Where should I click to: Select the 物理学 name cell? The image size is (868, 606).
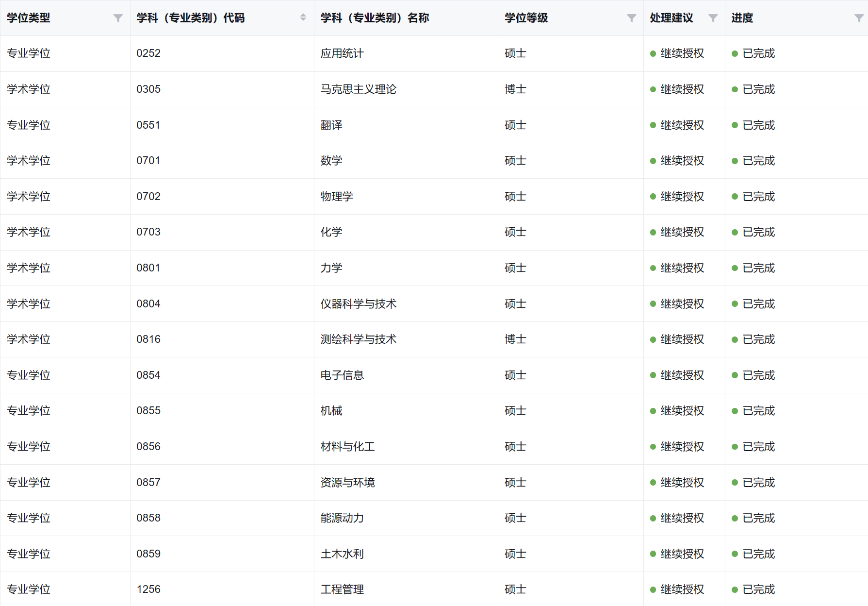click(x=336, y=196)
